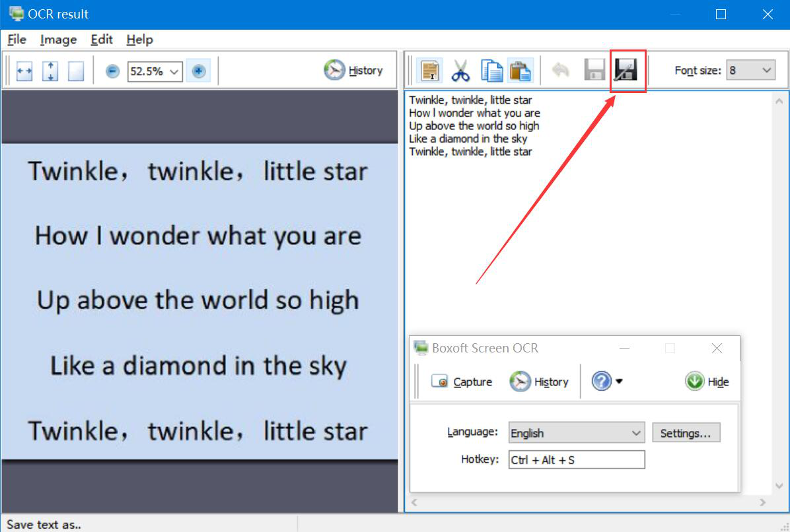Click the vertical scrollbar up arrow in text pane

tap(779, 101)
